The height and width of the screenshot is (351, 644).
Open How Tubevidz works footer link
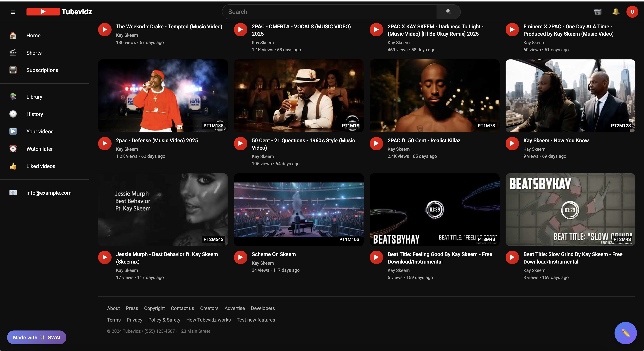pos(208,320)
